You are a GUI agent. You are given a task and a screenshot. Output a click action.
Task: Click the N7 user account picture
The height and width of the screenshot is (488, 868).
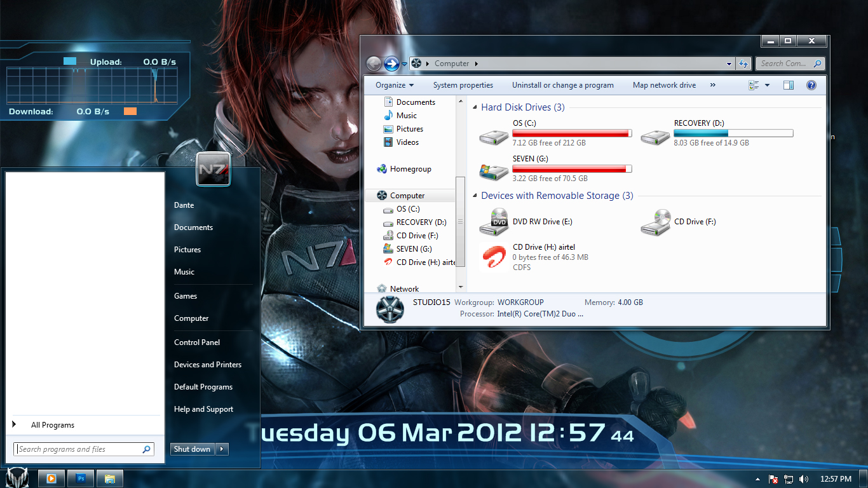point(213,169)
